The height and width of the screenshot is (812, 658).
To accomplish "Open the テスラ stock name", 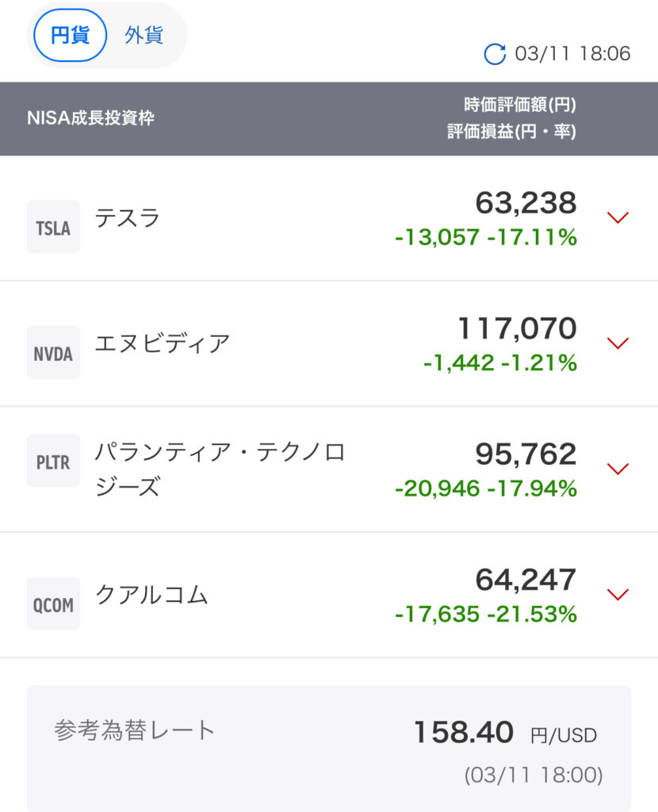I will pos(128,217).
